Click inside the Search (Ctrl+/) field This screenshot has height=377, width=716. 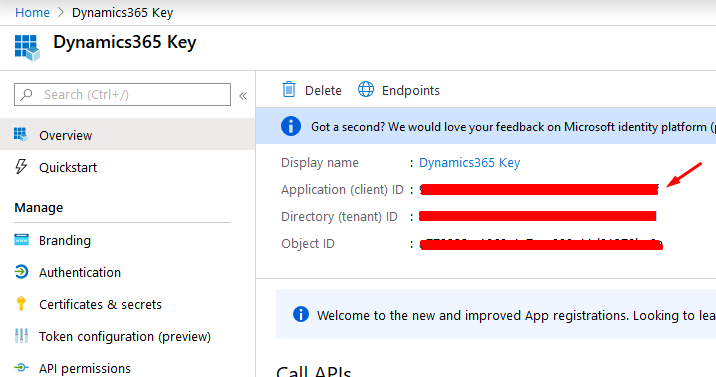(122, 94)
